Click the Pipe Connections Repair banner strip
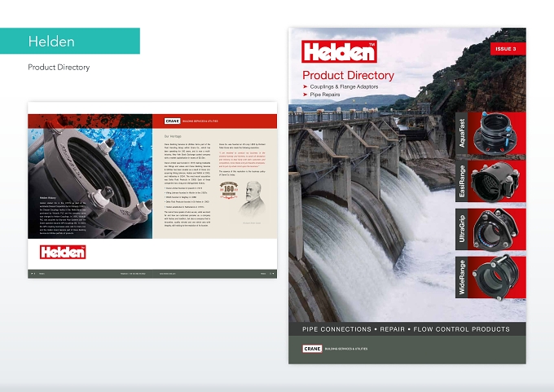The height and width of the screenshot is (392, 554). pyautogui.click(x=407, y=329)
